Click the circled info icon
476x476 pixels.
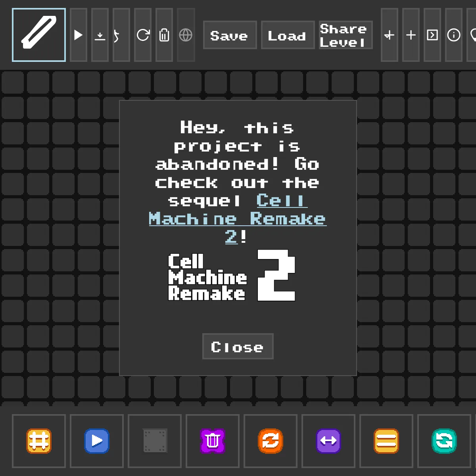coord(454,35)
